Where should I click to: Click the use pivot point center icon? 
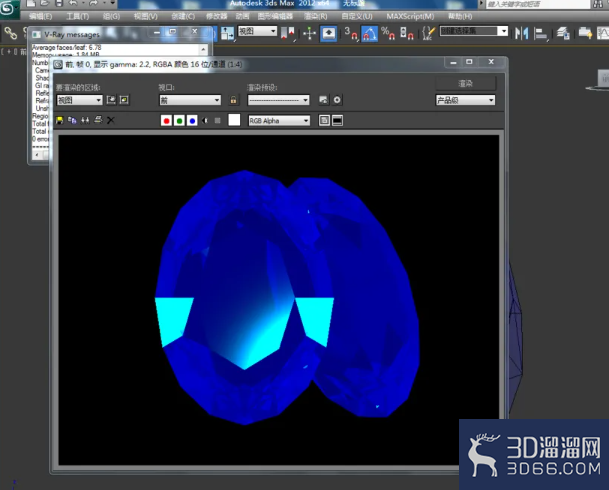click(x=288, y=33)
